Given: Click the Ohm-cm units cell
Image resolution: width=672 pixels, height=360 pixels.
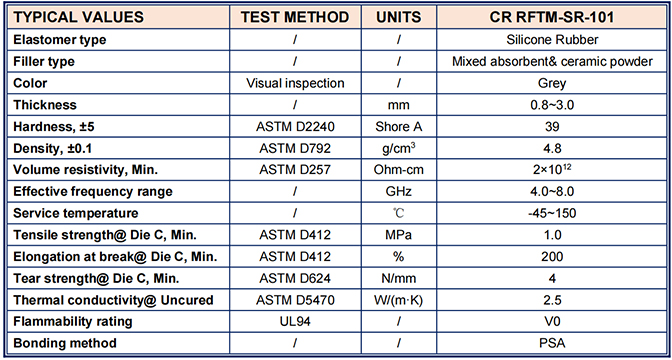Looking at the screenshot, I should tap(399, 170).
